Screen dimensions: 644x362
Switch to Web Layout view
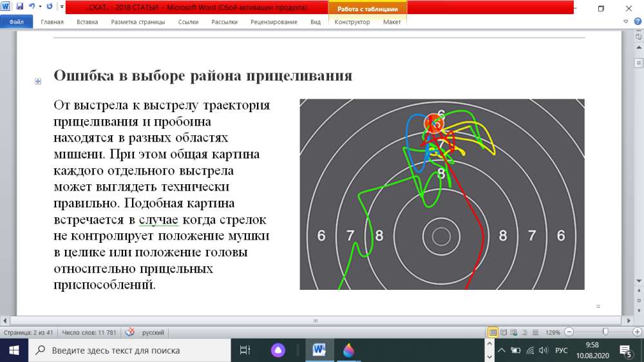(514, 332)
